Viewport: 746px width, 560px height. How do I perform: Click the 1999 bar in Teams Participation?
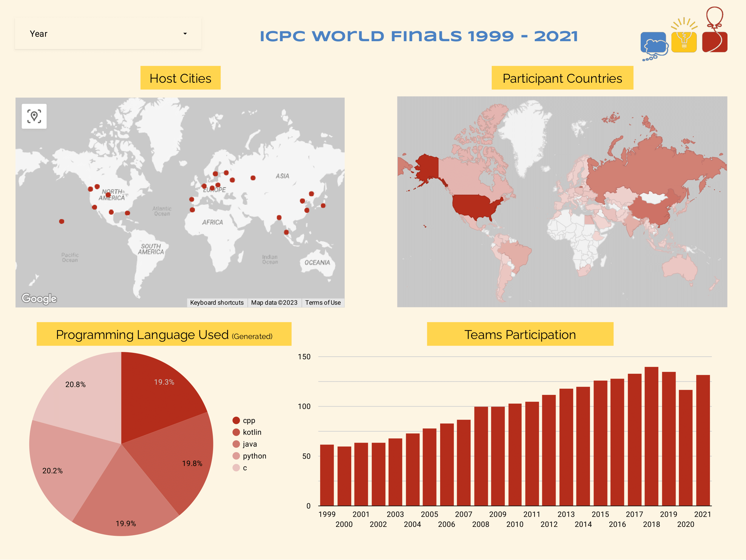[x=327, y=475]
